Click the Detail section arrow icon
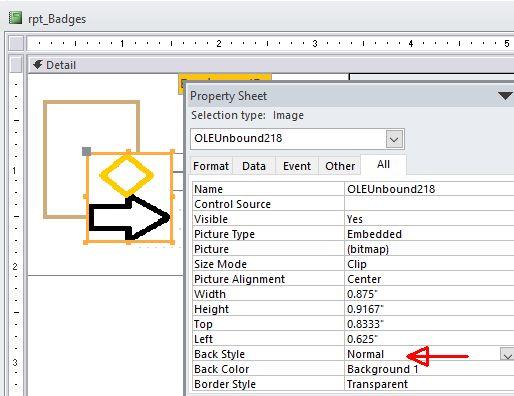This screenshot has width=514, height=396. [38, 64]
